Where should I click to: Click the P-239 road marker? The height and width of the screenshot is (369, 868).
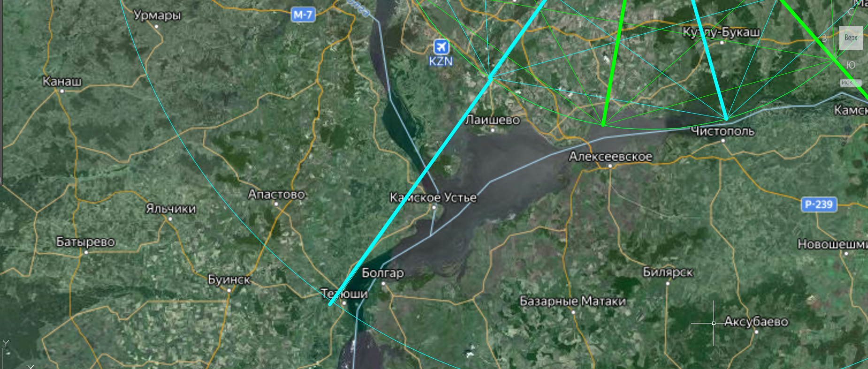pos(818,204)
